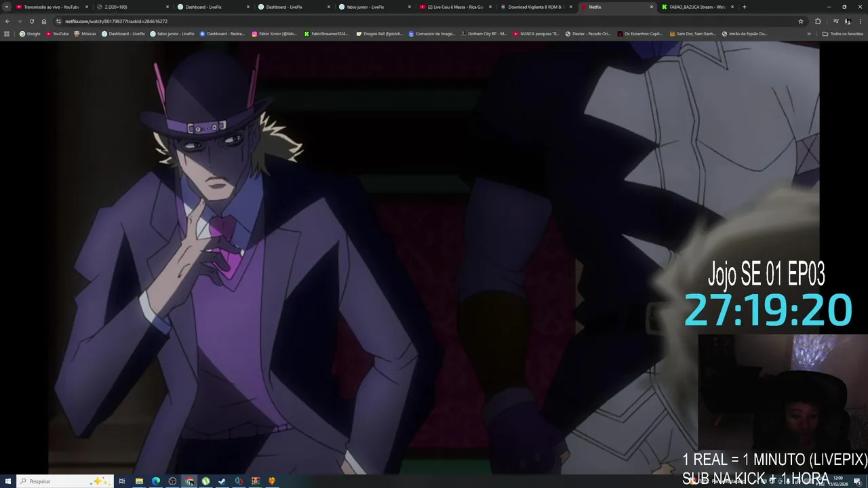Switch to the Download Vigilante 8 ROM tab
The image size is (868, 488).
click(536, 7)
